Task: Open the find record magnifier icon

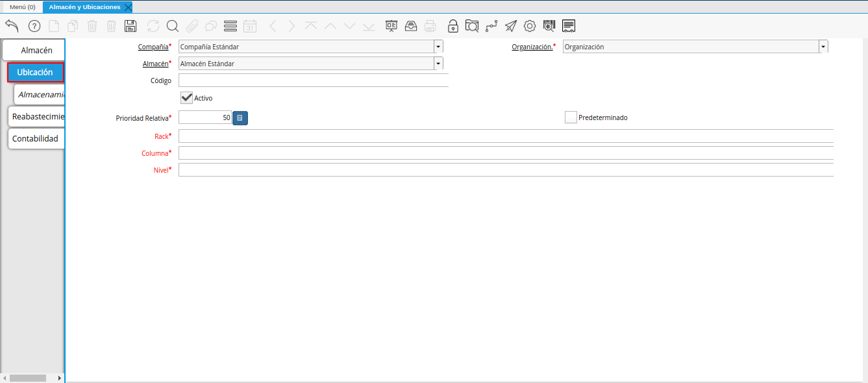Action: click(173, 26)
